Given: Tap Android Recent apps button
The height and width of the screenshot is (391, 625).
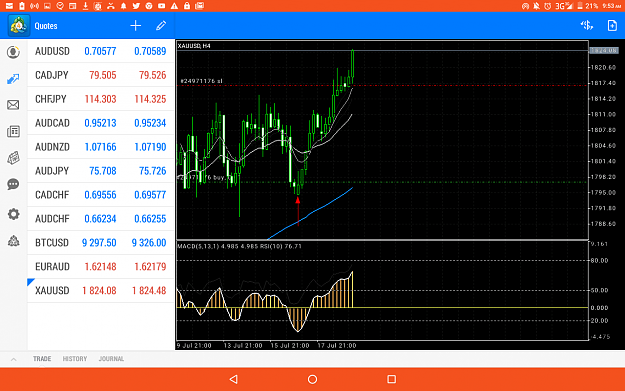Looking at the screenshot, I should (x=391, y=379).
